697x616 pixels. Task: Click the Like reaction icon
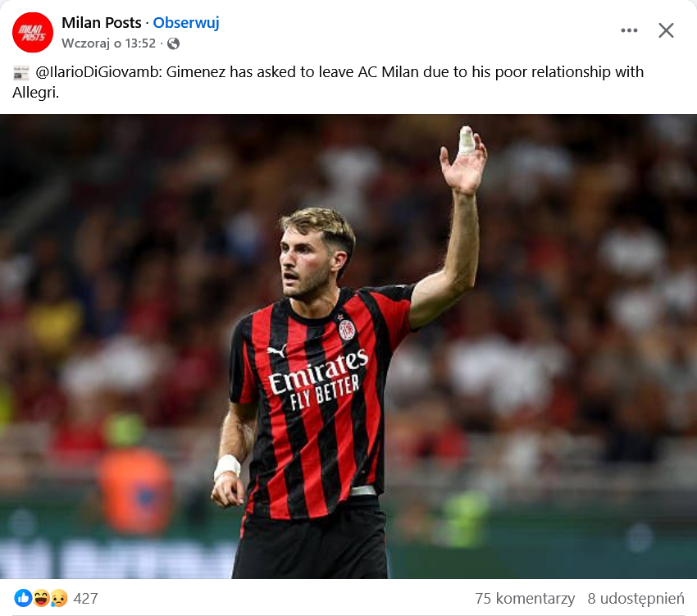tap(23, 598)
